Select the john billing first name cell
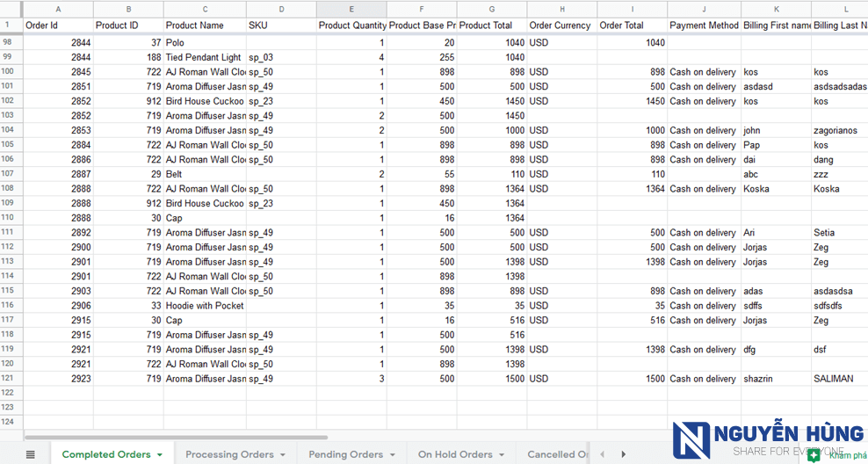868x464 pixels. 776,130
